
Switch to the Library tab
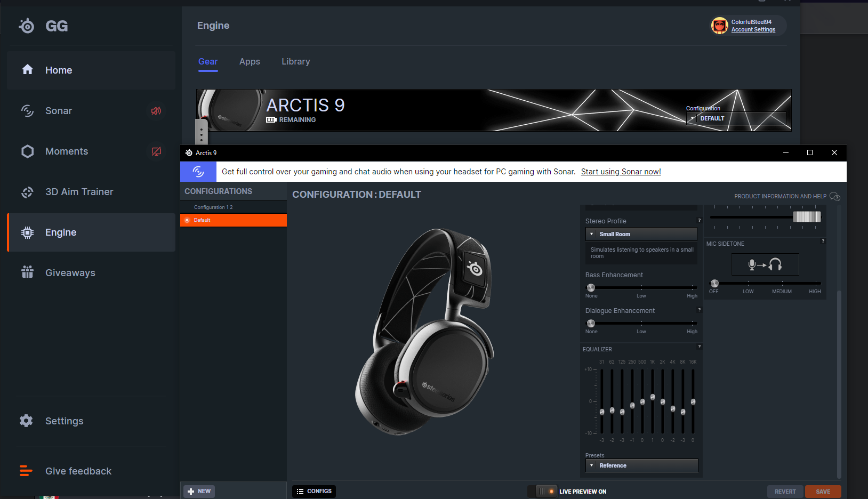click(x=296, y=62)
